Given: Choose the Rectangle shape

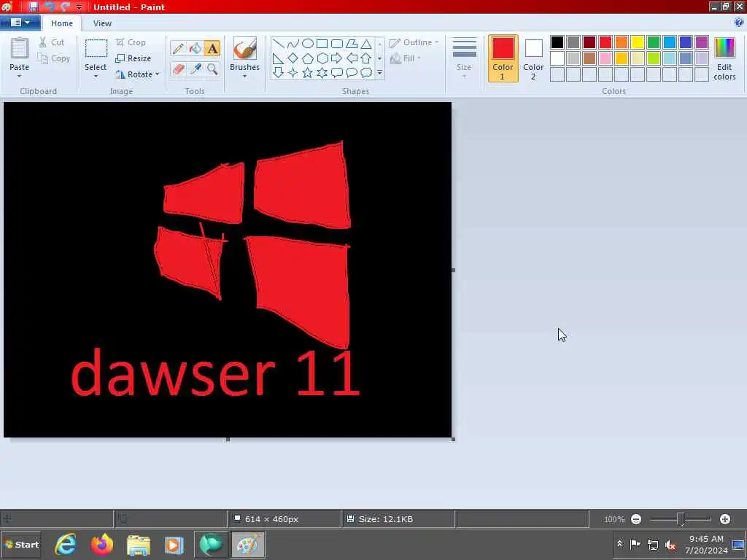Looking at the screenshot, I should click(322, 44).
